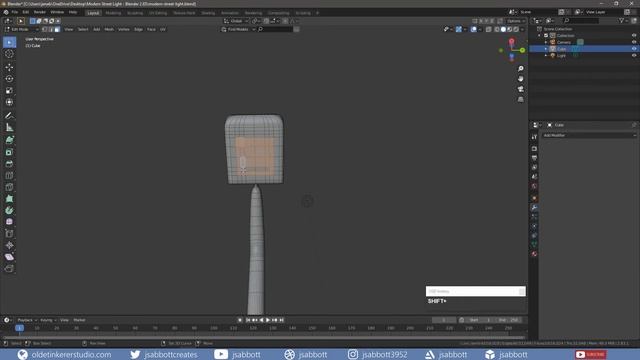
Task: Open the Playback dropdown in timeline
Action: tap(27, 320)
